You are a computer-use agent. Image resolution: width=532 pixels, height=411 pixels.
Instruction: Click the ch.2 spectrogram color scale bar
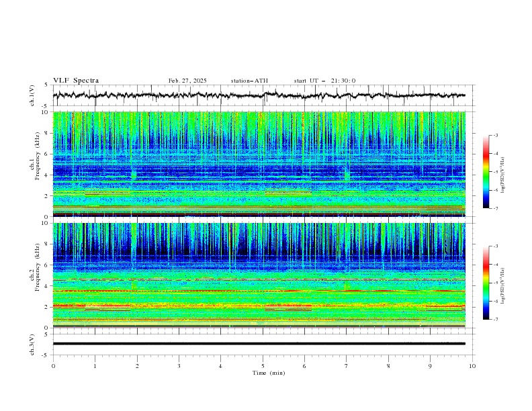click(486, 283)
